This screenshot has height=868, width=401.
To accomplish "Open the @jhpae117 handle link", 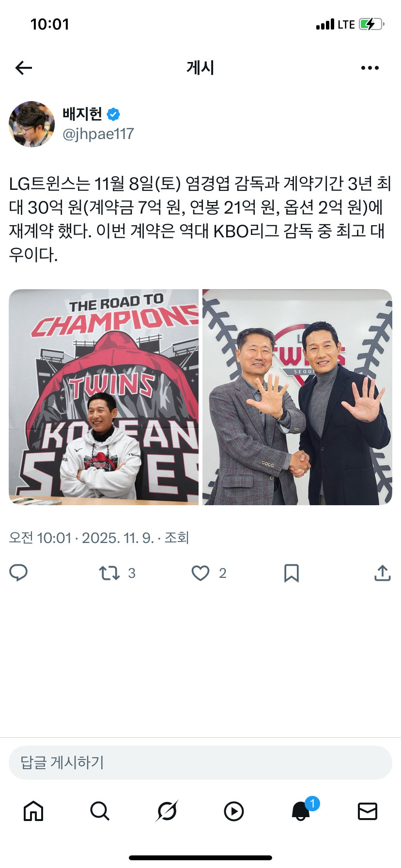I will coord(98,134).
